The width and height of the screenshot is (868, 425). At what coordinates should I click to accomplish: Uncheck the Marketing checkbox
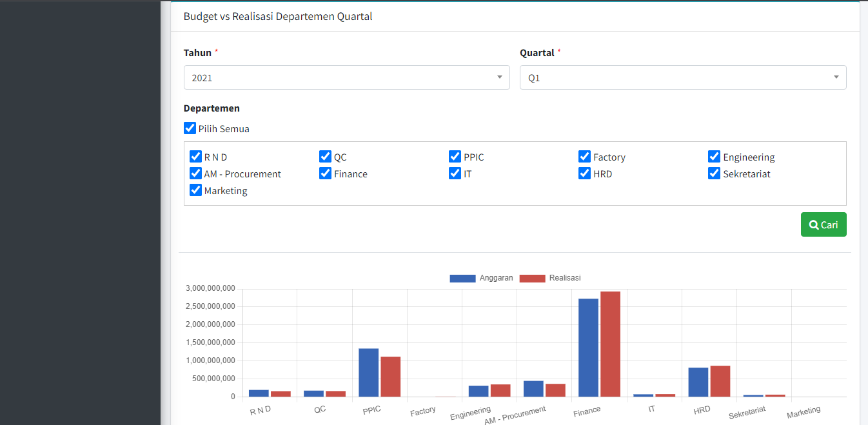[x=195, y=190]
